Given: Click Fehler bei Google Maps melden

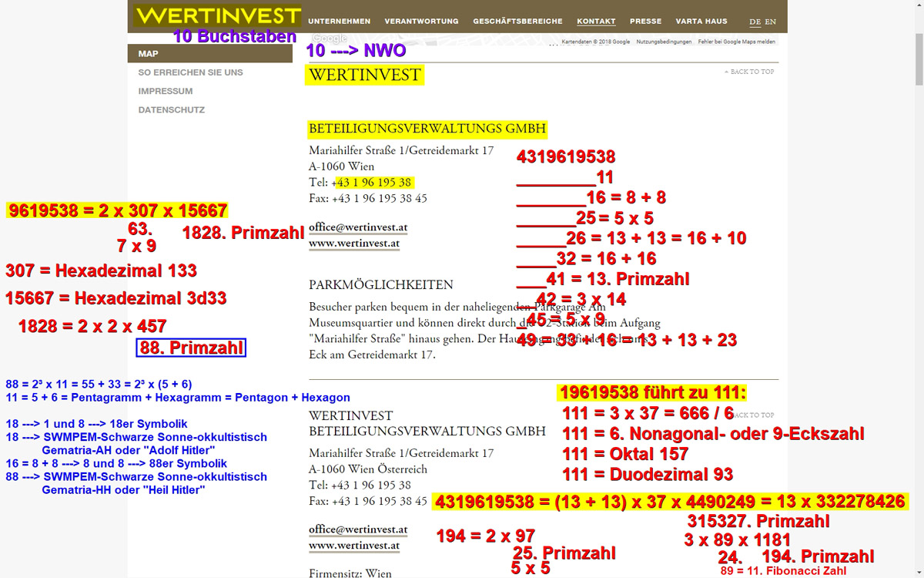Looking at the screenshot, I should [x=737, y=42].
